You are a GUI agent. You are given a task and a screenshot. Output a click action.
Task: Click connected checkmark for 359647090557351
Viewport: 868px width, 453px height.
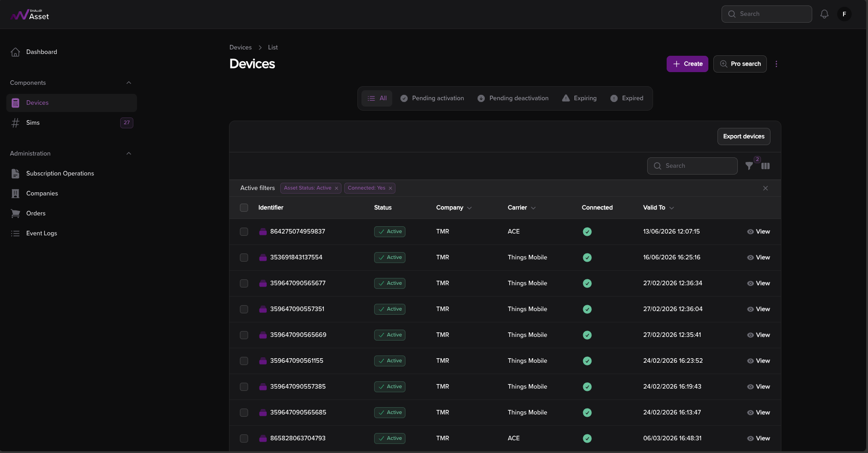[587, 309]
